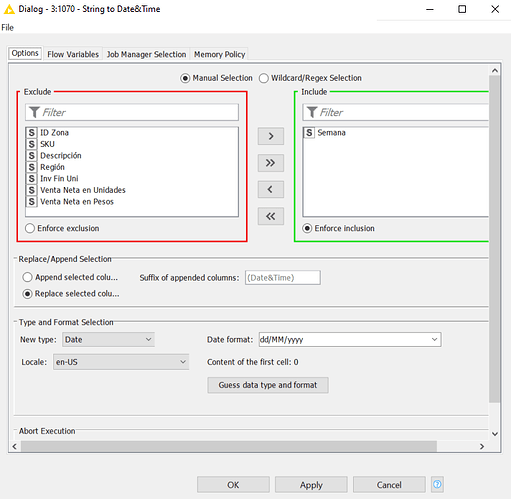
Task: Switch to the Flow Variables tab
Action: pos(73,54)
